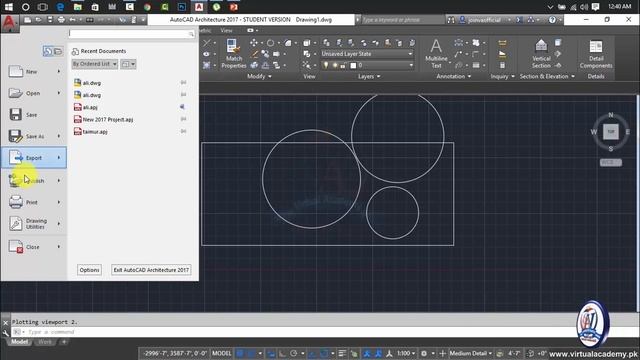The height and width of the screenshot is (360, 640).
Task: Click the Quick Calculator inquiry icon
Action: pos(502,65)
